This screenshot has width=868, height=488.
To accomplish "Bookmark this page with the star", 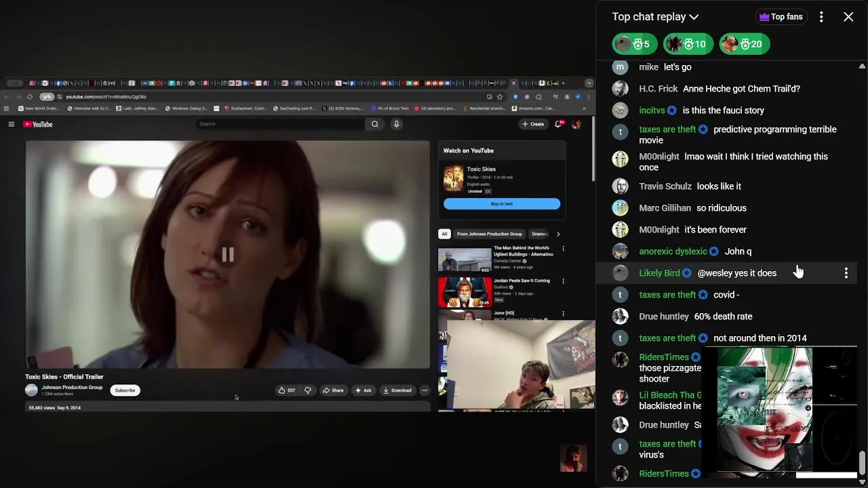I will [x=500, y=97].
